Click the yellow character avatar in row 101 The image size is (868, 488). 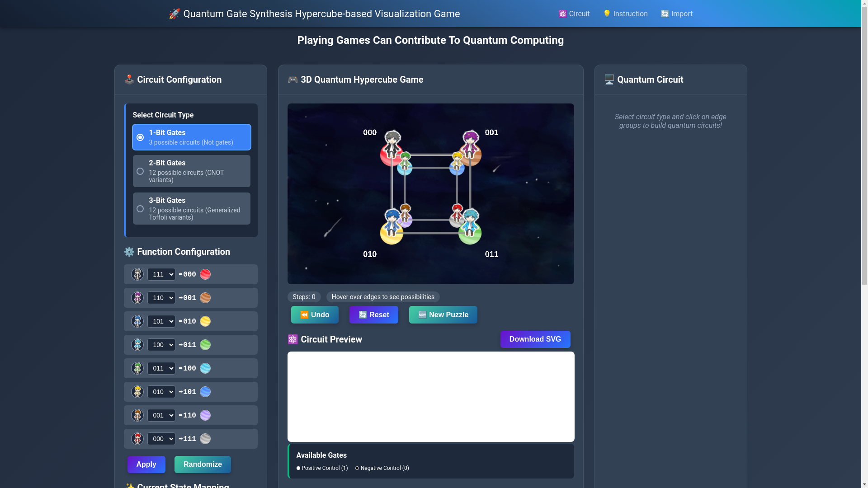pyautogui.click(x=137, y=392)
